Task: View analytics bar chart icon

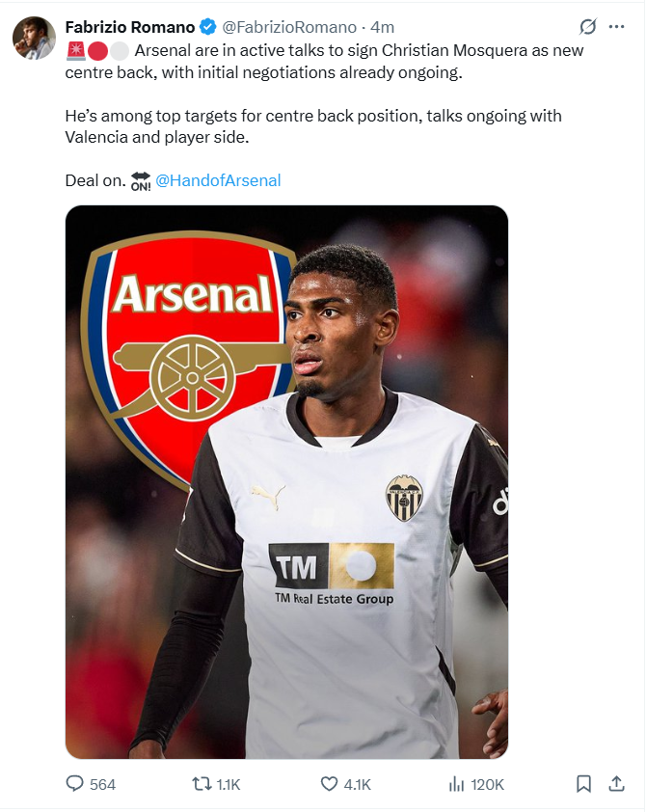Action: tap(456, 784)
